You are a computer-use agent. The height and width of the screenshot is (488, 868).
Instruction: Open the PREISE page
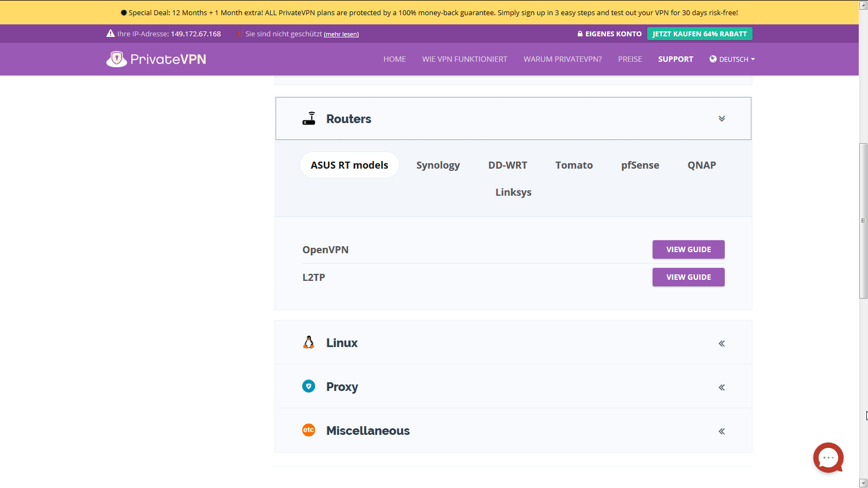pos(630,59)
